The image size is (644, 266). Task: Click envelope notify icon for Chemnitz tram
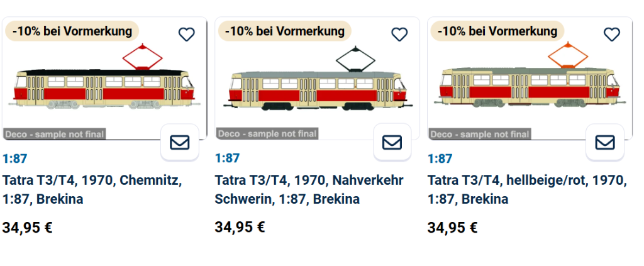point(179,143)
